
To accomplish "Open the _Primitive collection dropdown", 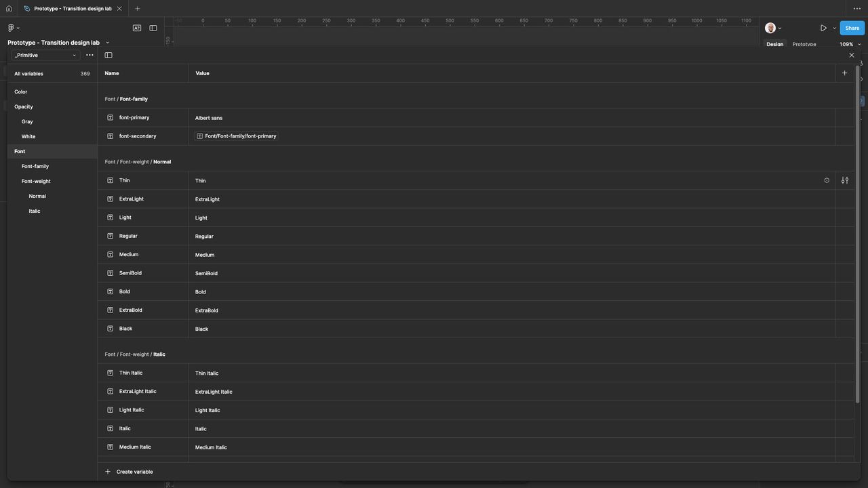I will (x=45, y=55).
